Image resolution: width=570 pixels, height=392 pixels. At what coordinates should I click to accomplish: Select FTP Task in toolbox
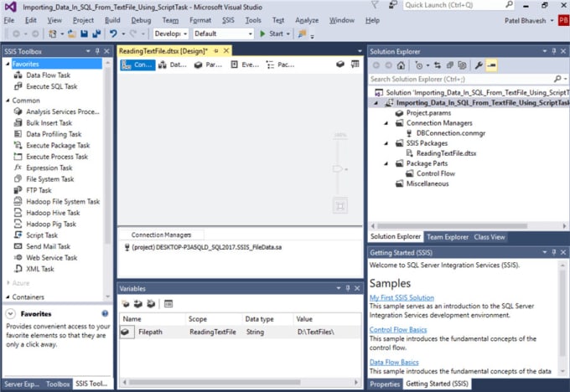(39, 190)
